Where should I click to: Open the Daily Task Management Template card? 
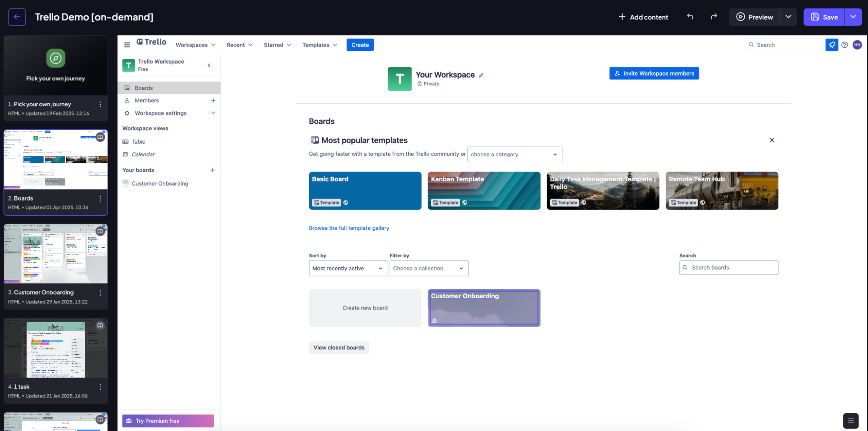[x=603, y=191]
